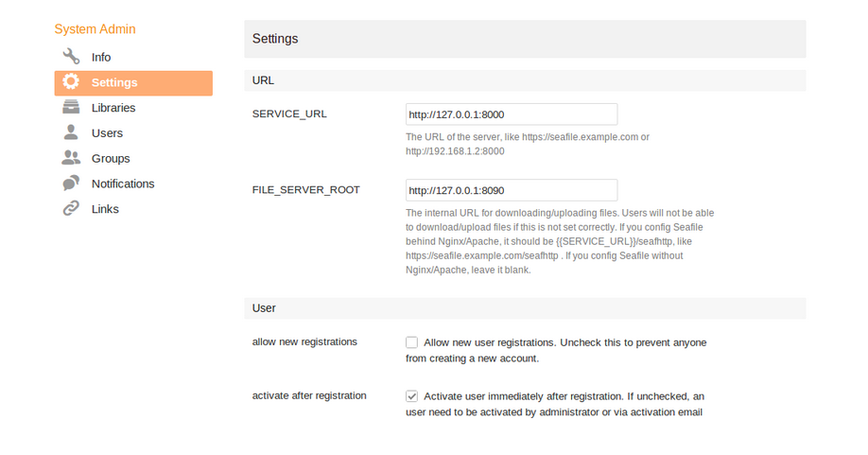This screenshot has width=868, height=455.
Task: Click the chain Links icon
Action: pos(71,209)
